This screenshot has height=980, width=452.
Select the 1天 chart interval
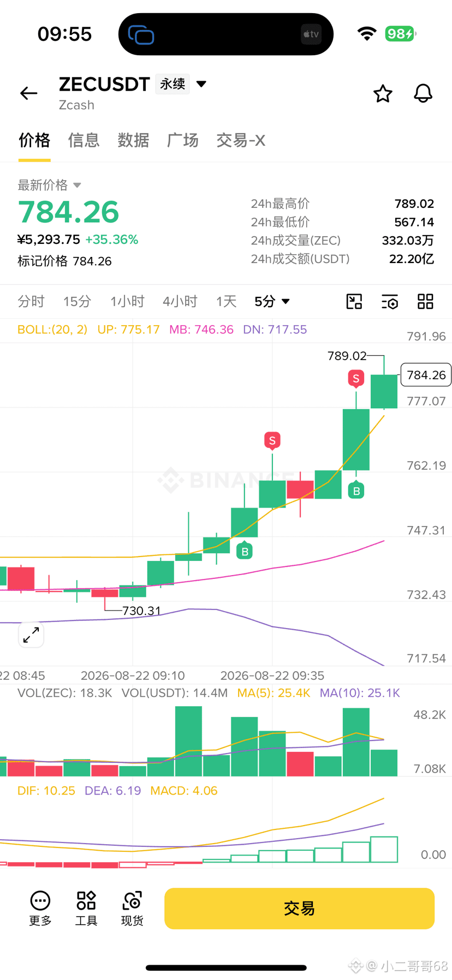(x=226, y=301)
